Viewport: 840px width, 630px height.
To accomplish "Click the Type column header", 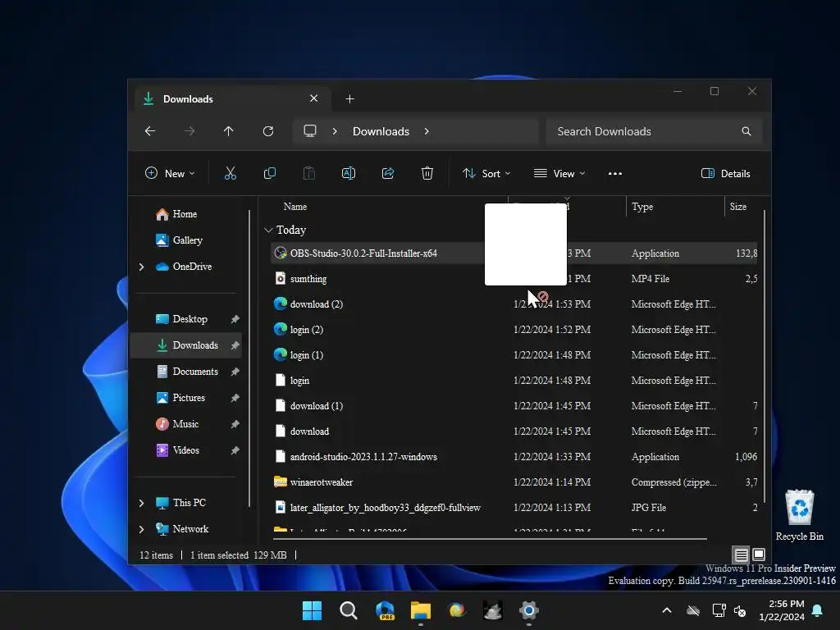I will [x=642, y=207].
